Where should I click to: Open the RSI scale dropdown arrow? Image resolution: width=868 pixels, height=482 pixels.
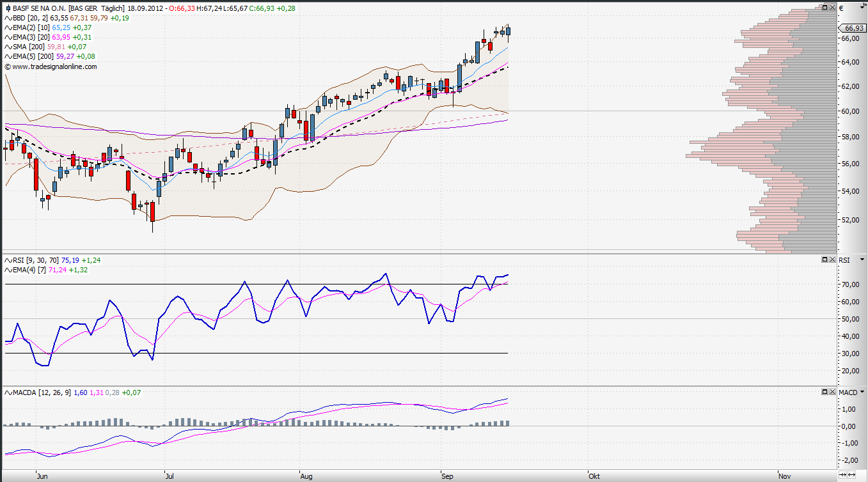861,260
